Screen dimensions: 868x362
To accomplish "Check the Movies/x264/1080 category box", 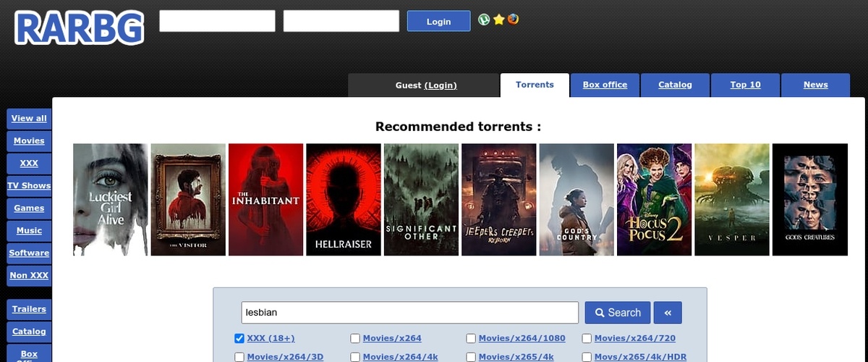I will pos(471,338).
